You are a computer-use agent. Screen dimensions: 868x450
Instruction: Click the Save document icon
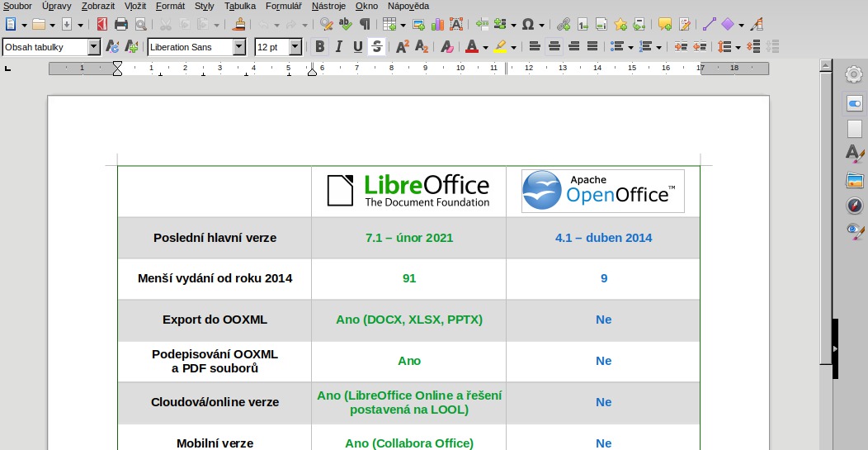coord(67,25)
